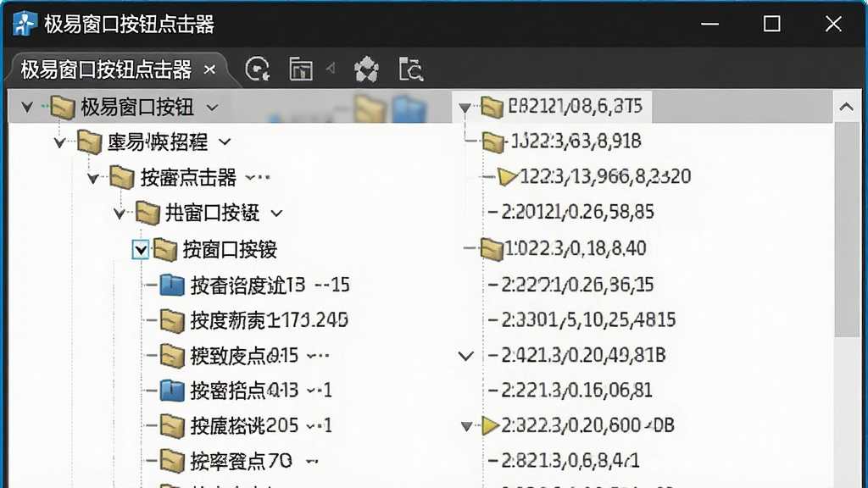Click folder icon of 极易窗口按钮 root
Image resolution: width=868 pixels, height=488 pixels.
63,107
